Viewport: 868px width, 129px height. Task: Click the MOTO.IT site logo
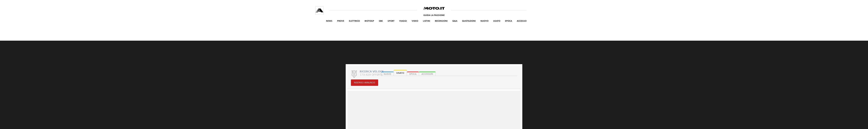pyautogui.click(x=434, y=8)
